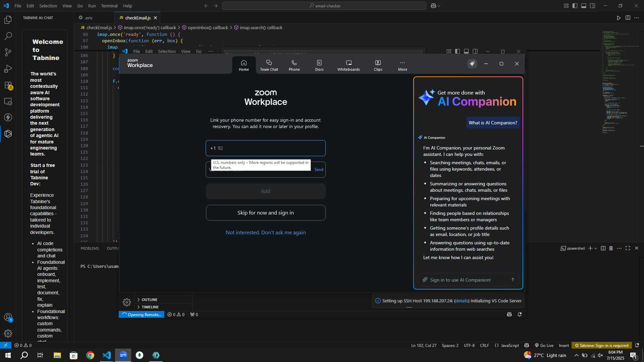The height and width of the screenshot is (362, 644).
Task: Click Split Editor Right icon
Action: [x=628, y=18]
